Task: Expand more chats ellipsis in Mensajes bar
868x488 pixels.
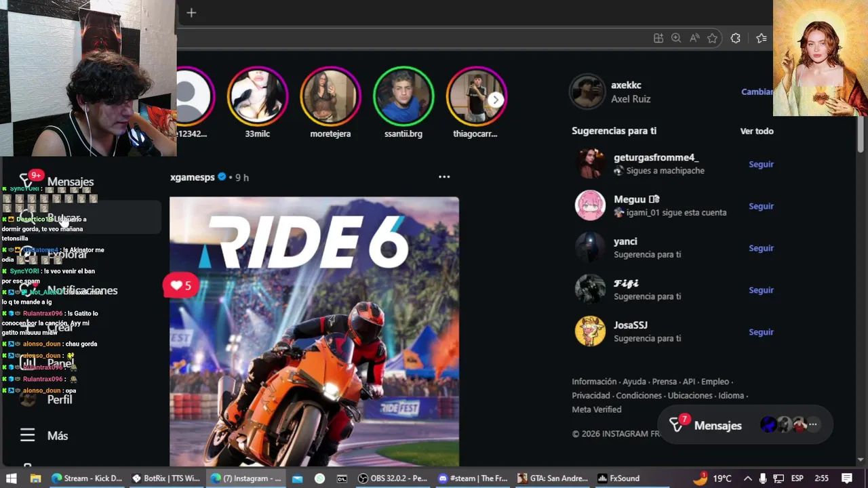Action: point(812,425)
